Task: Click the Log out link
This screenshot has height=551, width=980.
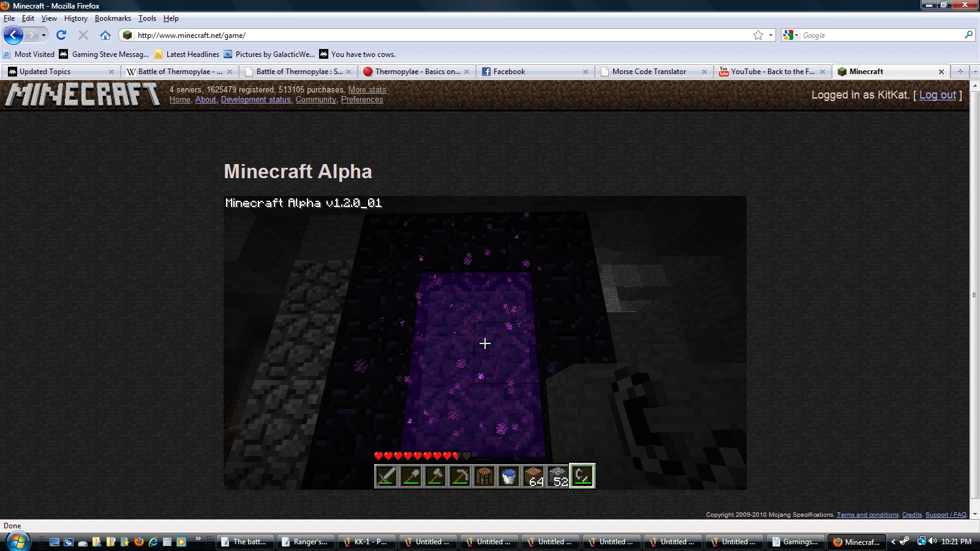Action: [938, 95]
